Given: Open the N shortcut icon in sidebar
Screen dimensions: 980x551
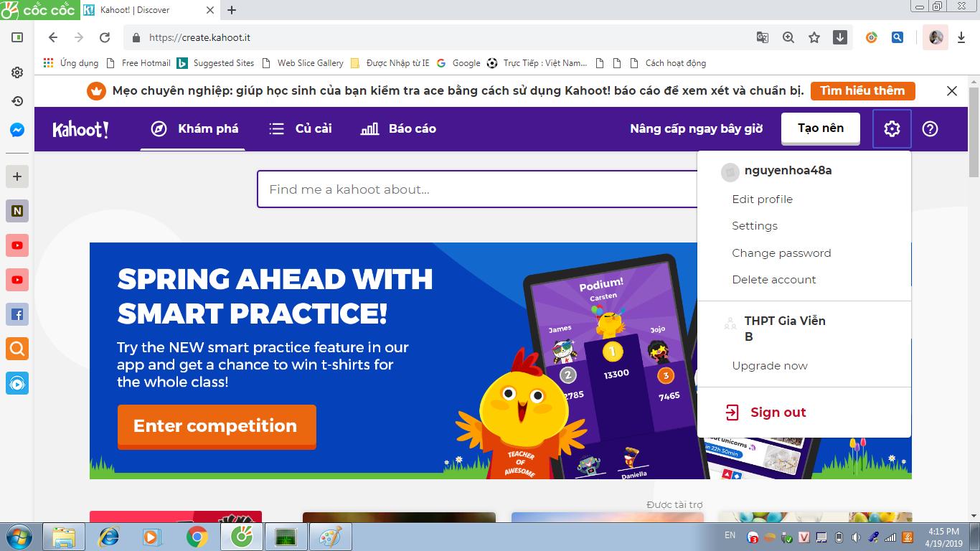Looking at the screenshot, I should pyautogui.click(x=17, y=211).
